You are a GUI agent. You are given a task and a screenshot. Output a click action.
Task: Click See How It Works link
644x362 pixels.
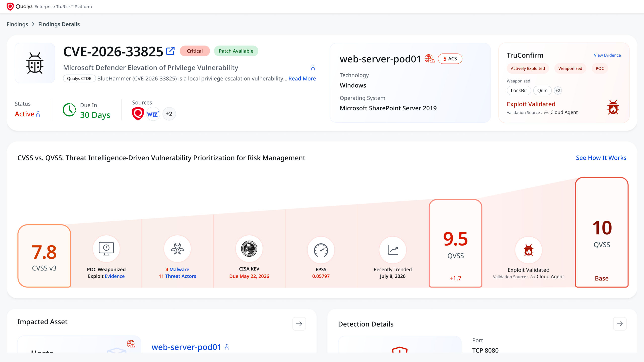601,158
